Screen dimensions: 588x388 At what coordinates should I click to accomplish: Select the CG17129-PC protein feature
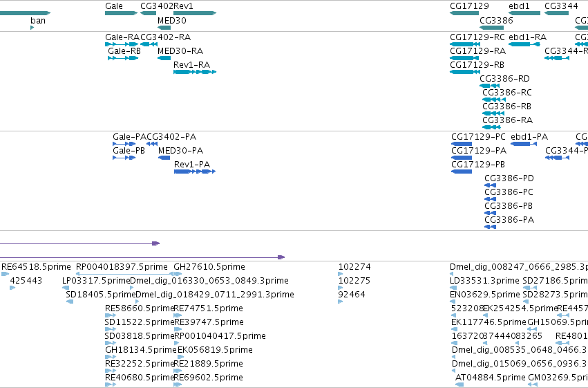coord(462,144)
